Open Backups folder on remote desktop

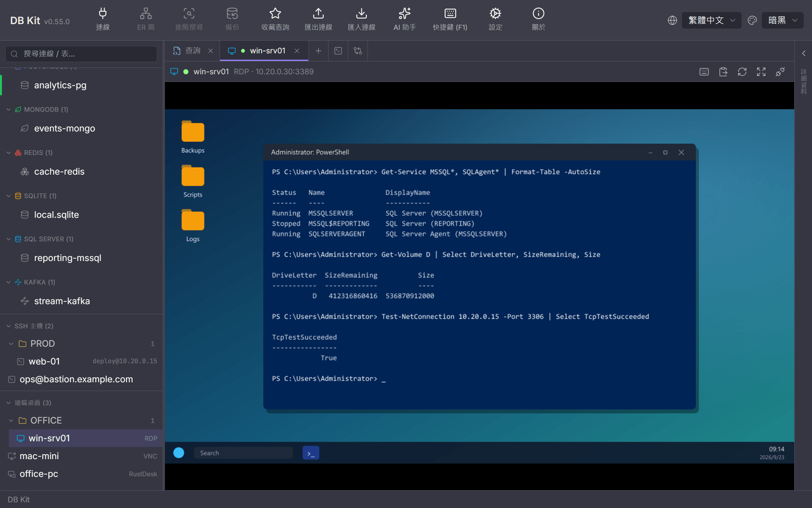pyautogui.click(x=193, y=137)
